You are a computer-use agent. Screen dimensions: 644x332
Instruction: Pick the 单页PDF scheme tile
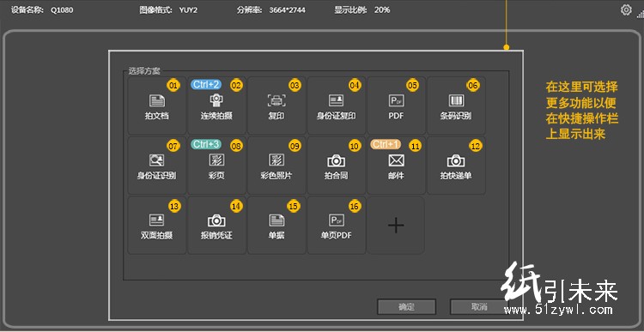point(337,226)
